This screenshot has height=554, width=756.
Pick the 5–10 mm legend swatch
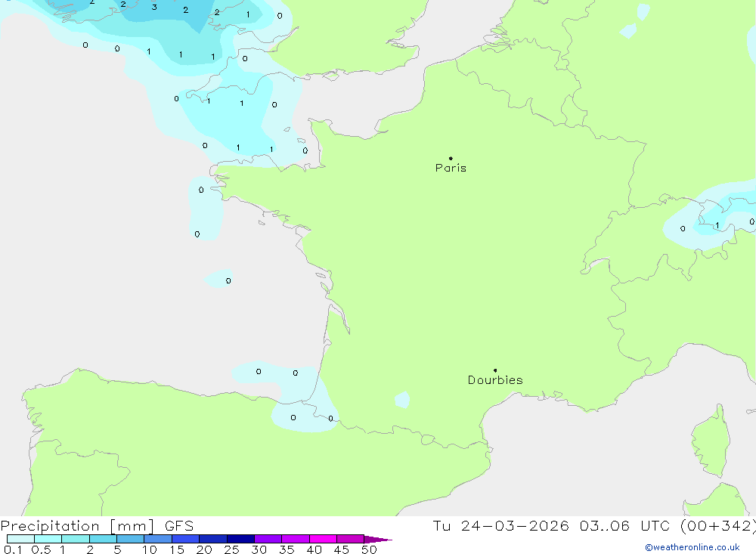[130, 539]
